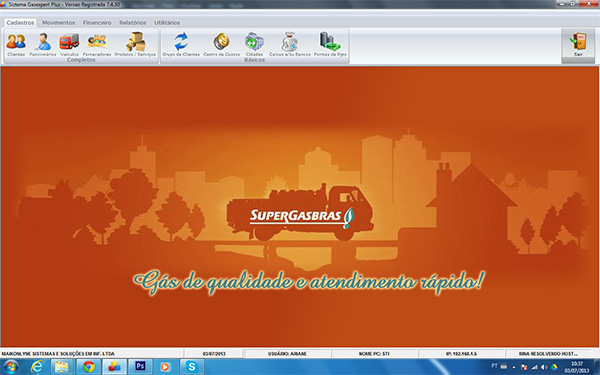Click the Action Center flag tray icon
This screenshot has height=375, width=600.
click(524, 367)
